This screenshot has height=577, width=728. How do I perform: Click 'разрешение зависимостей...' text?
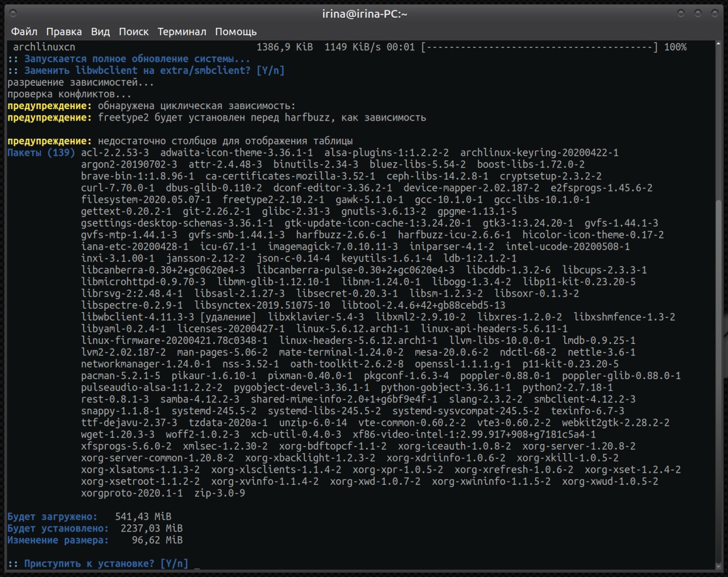[81, 82]
